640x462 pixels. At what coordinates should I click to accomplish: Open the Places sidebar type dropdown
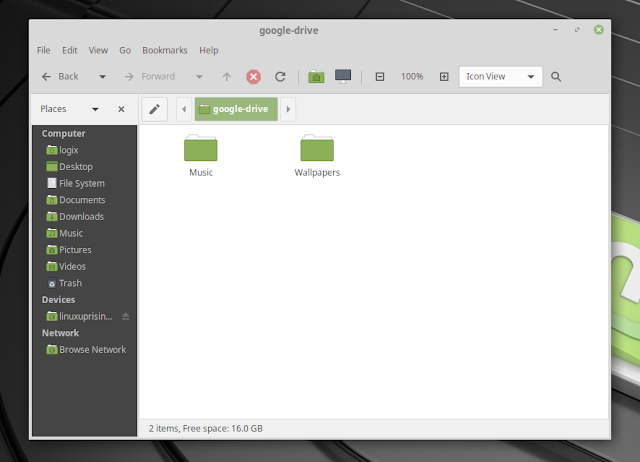95,109
